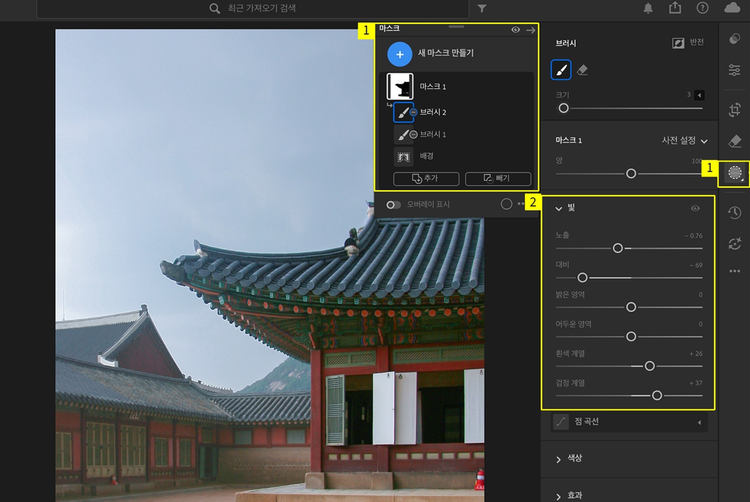Click the 노출 exposure slider handle
750x502 pixels.
click(x=618, y=248)
